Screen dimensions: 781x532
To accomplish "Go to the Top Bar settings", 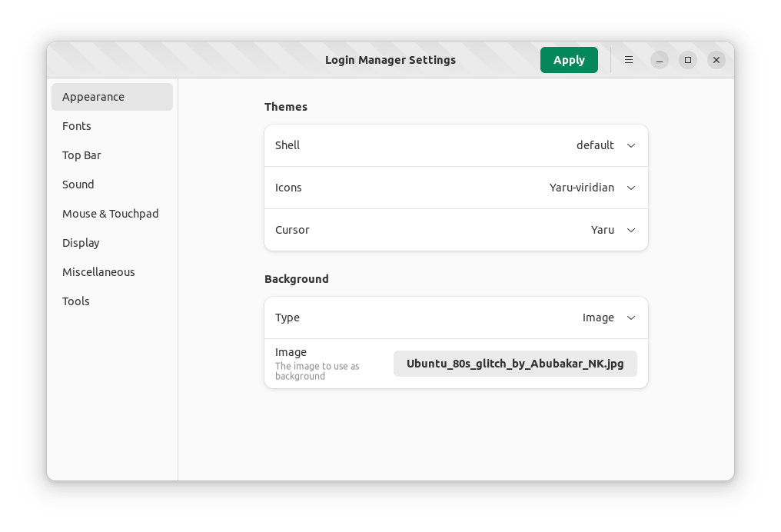I will click(x=81, y=155).
